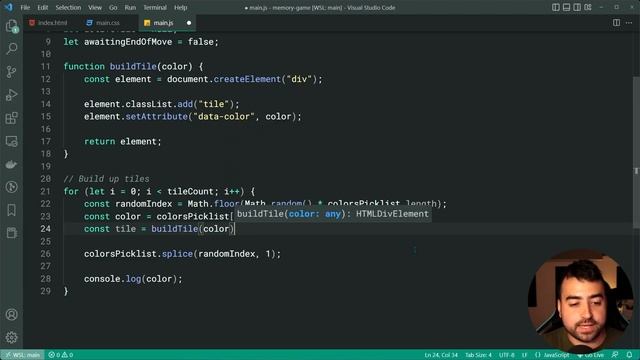This screenshot has width=640, height=360.
Task: Toggle Secondary Side Bar layout icon
Action: 577,7
